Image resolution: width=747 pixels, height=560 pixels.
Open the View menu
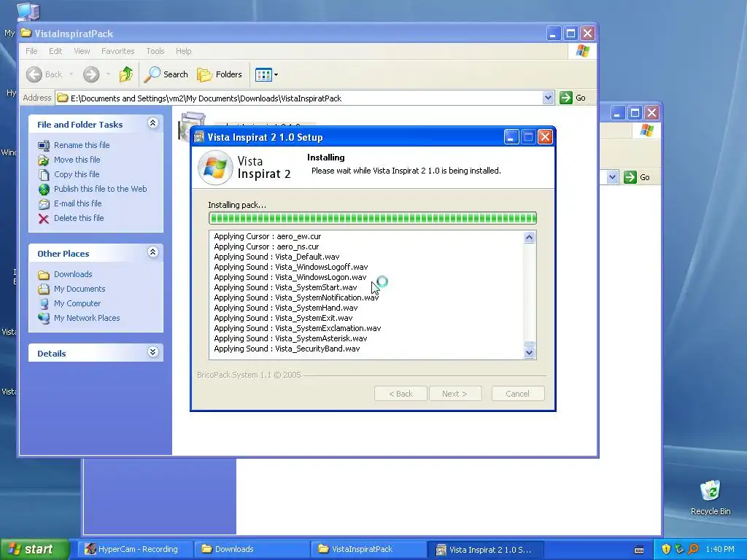pos(82,51)
